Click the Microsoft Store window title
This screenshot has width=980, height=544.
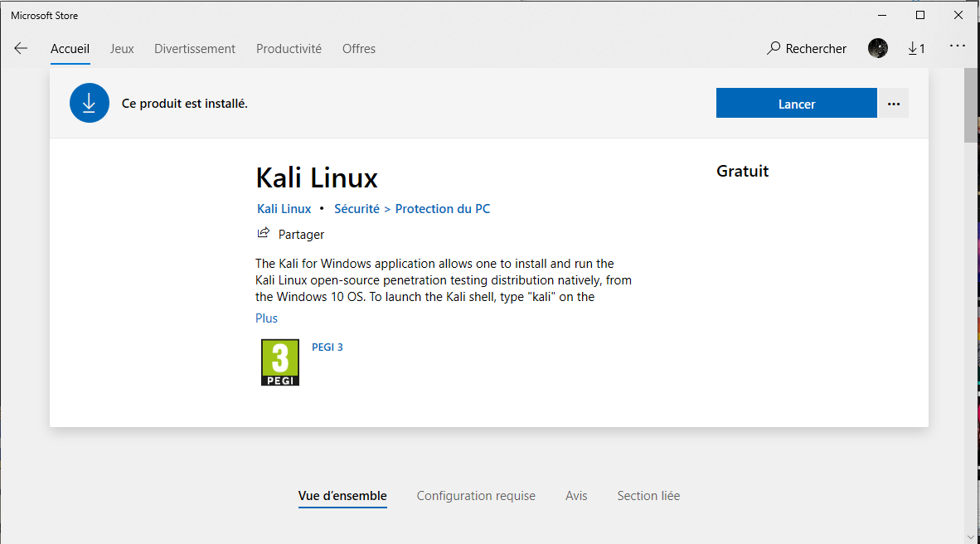[45, 16]
